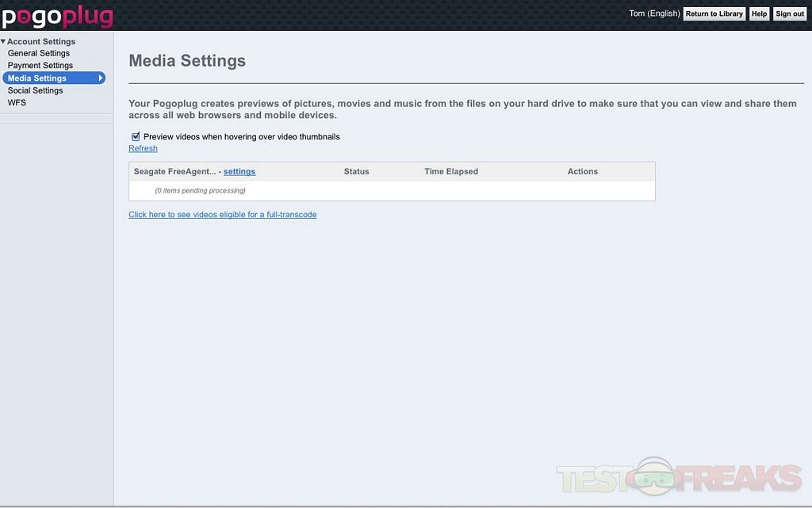This screenshot has width=812, height=508.
Task: Collapse the Account Settings tree triangle
Action: coord(3,41)
